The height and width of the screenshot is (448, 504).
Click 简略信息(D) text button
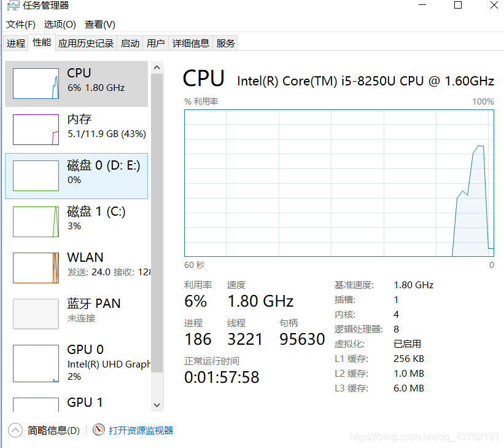click(x=53, y=430)
